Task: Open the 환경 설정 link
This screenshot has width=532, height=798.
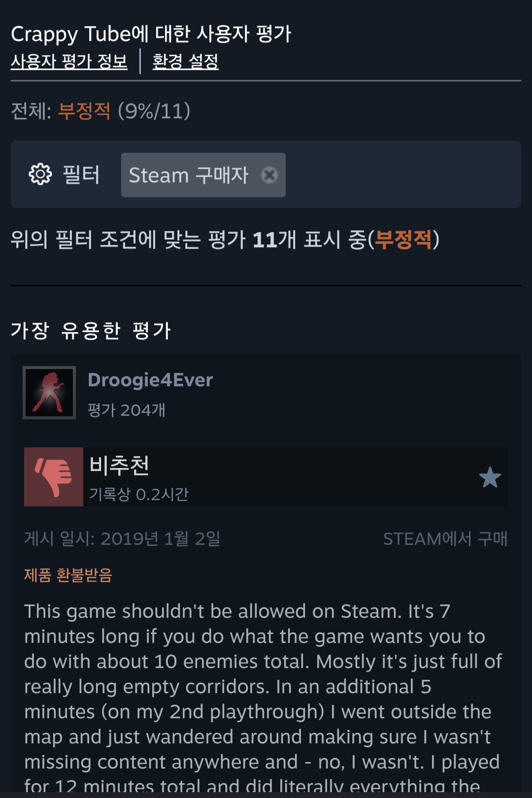Action: (185, 61)
